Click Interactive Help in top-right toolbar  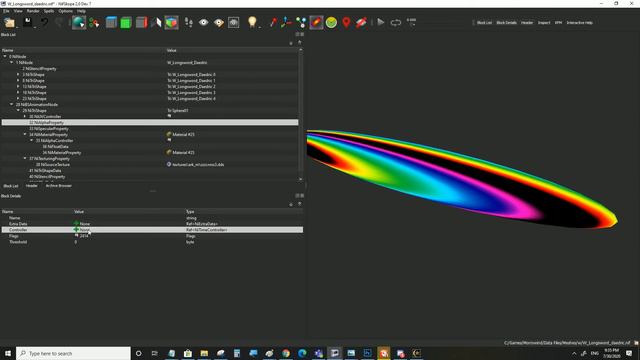tap(579, 23)
